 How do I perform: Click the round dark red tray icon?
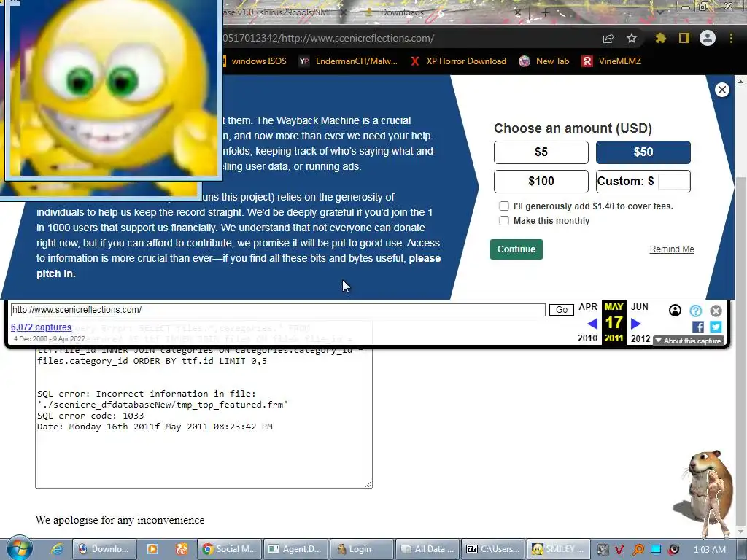click(674, 550)
